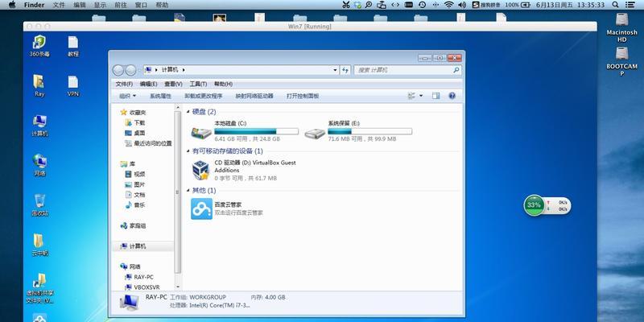The image size is (644, 322).
Task: Select 最近访问的位置 in navigation pane
Action: click(x=148, y=143)
